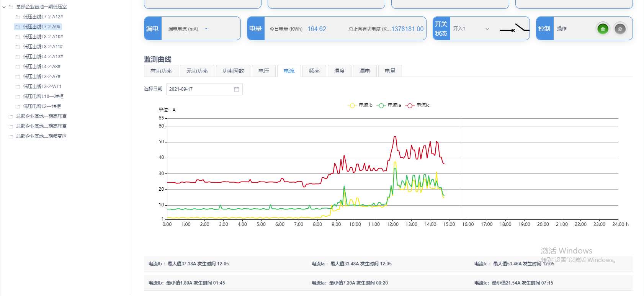
Task: Click folder icon beside 低压出线L7-2-A12#
Action: click(18, 17)
